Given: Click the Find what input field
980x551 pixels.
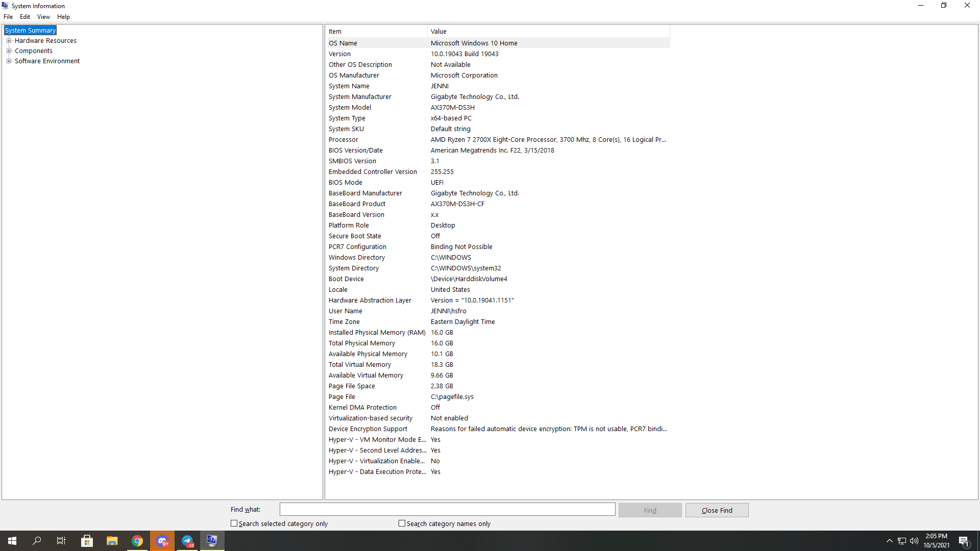Looking at the screenshot, I should [x=447, y=509].
